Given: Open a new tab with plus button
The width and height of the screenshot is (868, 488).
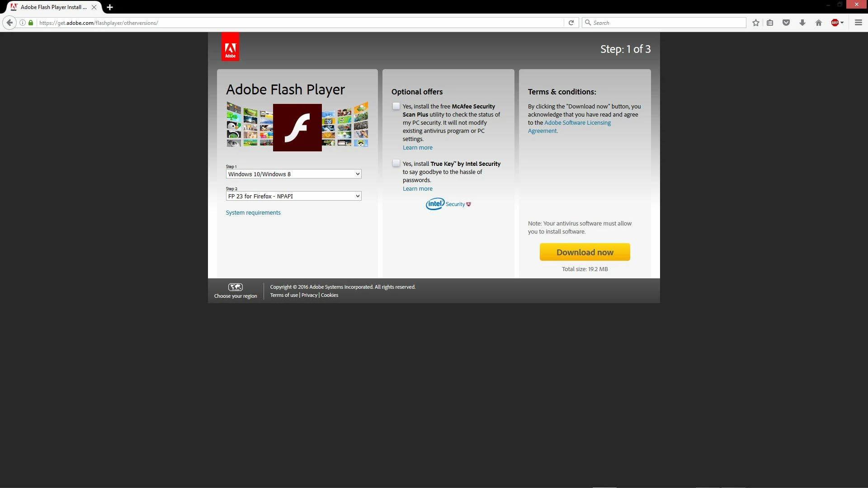Looking at the screenshot, I should 110,7.
